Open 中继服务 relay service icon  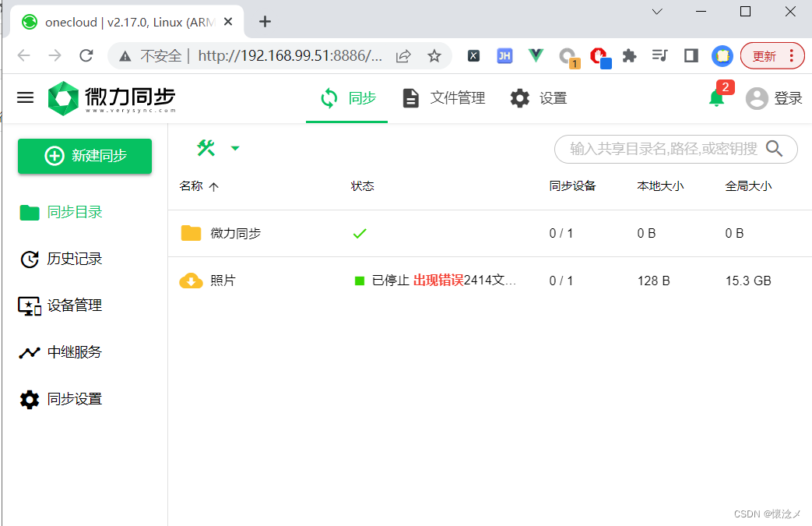(x=29, y=351)
